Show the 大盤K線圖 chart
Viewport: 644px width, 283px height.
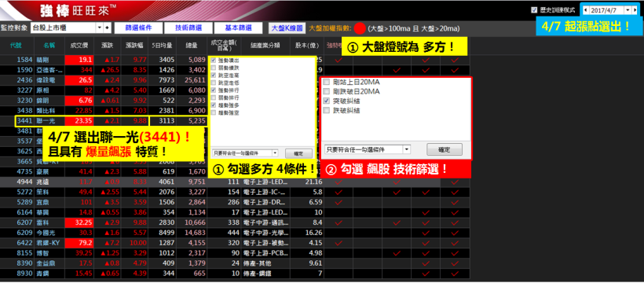287,28
